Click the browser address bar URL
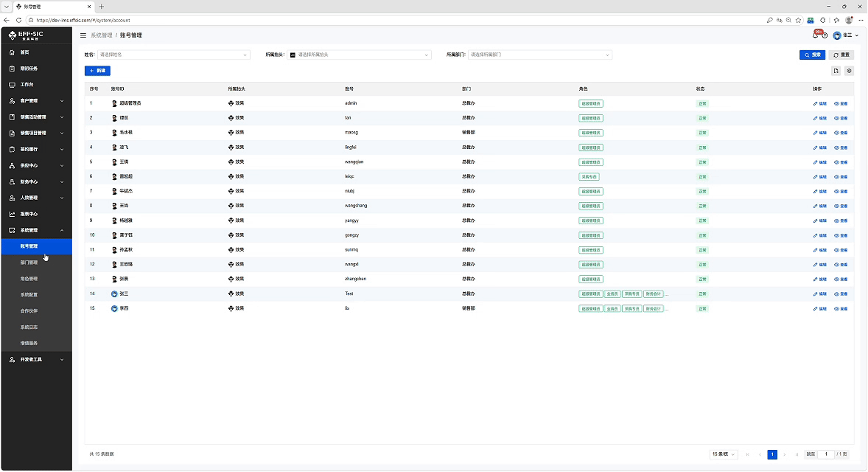Viewport: 868px width, 472px height. [83, 21]
